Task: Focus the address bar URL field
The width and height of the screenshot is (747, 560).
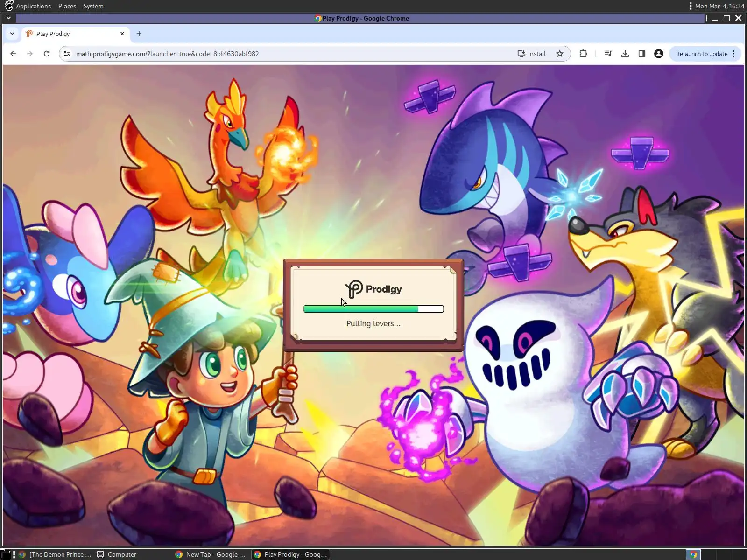Action: [x=293, y=54]
